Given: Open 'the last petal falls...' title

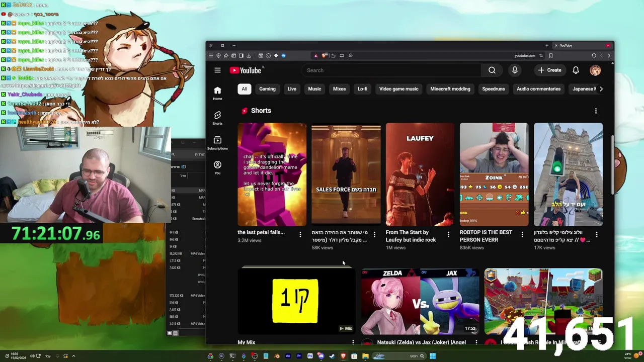Looking at the screenshot, I should pyautogui.click(x=261, y=232).
